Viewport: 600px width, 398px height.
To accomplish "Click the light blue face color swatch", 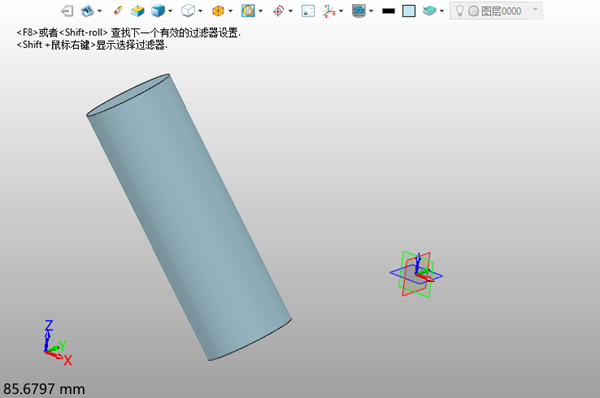I will click(x=409, y=11).
